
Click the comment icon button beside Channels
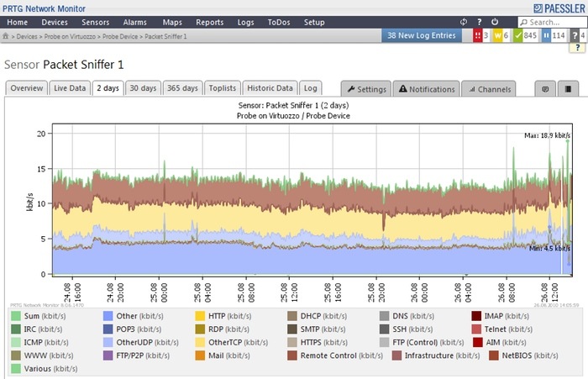(545, 89)
